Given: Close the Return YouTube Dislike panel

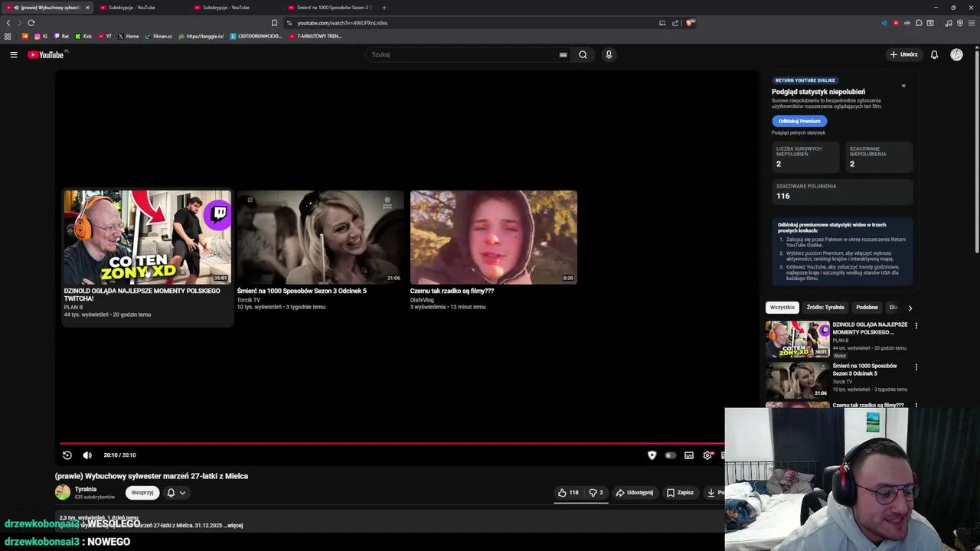Looking at the screenshot, I should pos(903,86).
